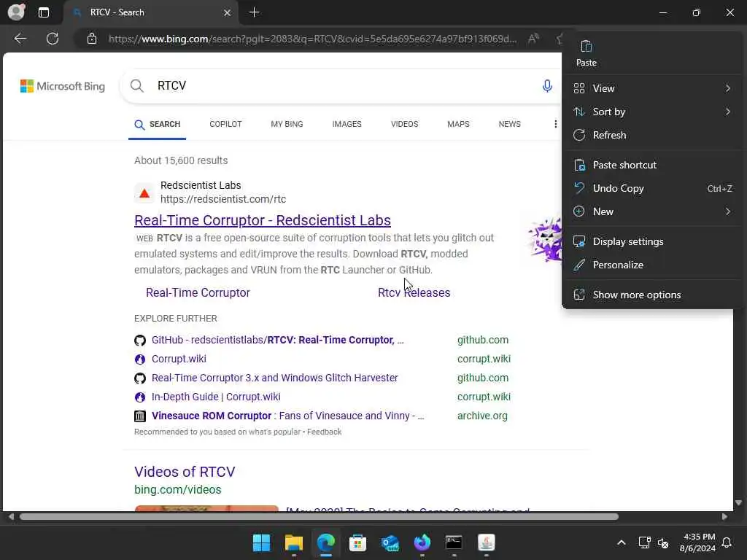This screenshot has height=560, width=747.
Task: Click the Redscientist Labs red triangle favicon
Action: [144, 193]
